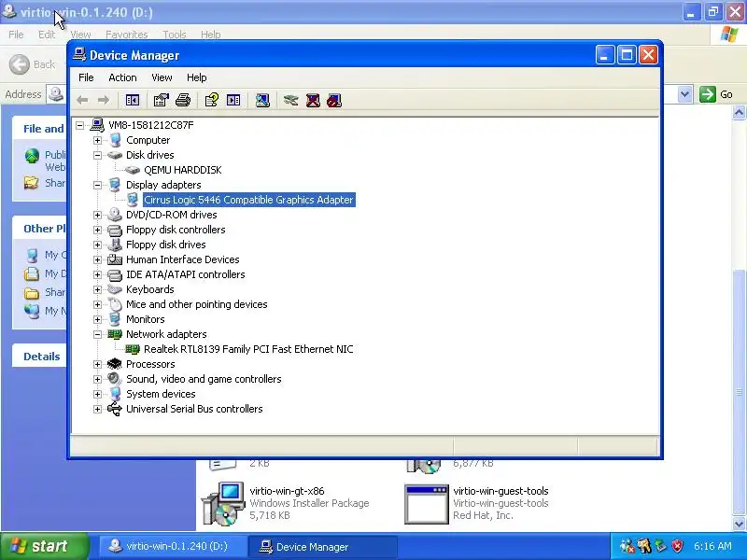The image size is (747, 560).
Task: Expand Universal Serial Bus controllers node
Action: [x=98, y=410]
